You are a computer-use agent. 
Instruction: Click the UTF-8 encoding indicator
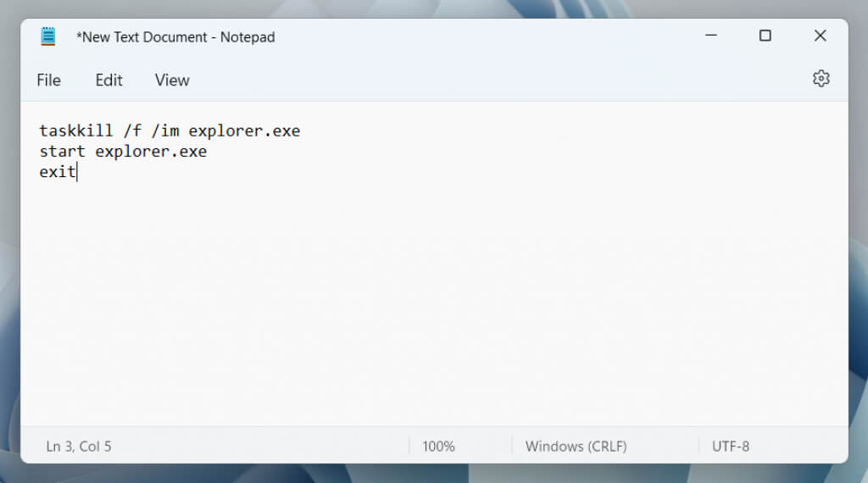click(731, 447)
